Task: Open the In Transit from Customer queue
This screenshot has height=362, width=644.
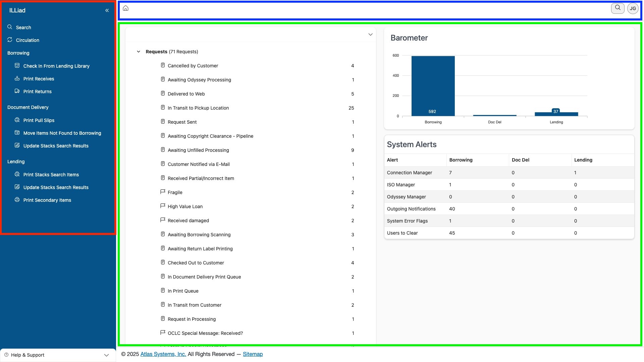Action: [195, 305]
